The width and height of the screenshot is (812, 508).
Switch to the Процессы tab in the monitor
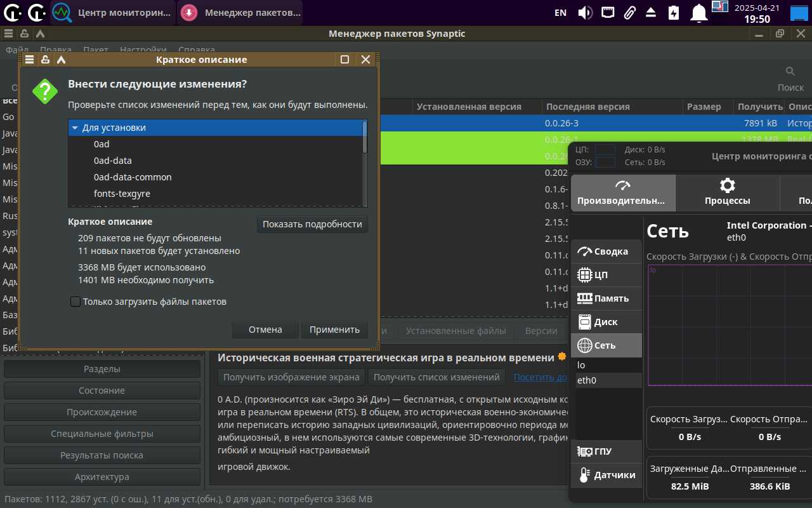728,193
